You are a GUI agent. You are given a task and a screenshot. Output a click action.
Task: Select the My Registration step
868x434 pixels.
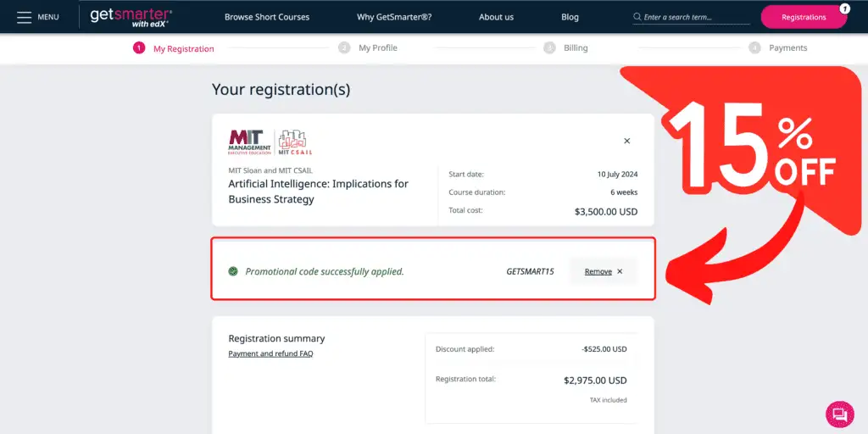pos(174,48)
